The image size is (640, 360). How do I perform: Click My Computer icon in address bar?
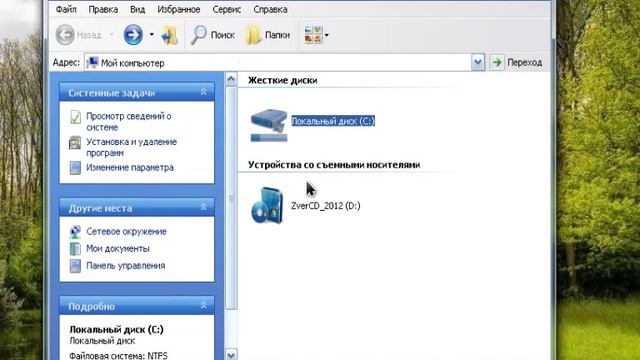pyautogui.click(x=93, y=62)
